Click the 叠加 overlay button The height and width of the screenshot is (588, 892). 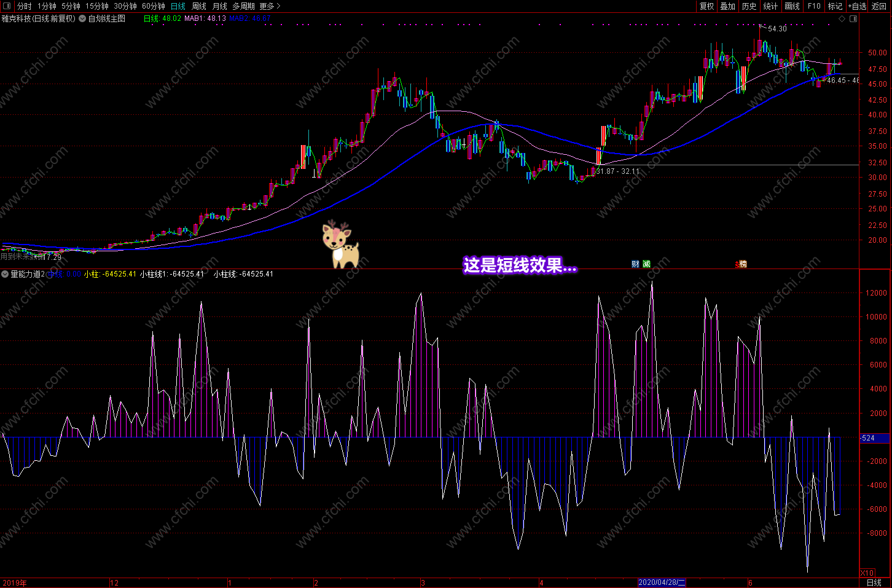click(728, 6)
